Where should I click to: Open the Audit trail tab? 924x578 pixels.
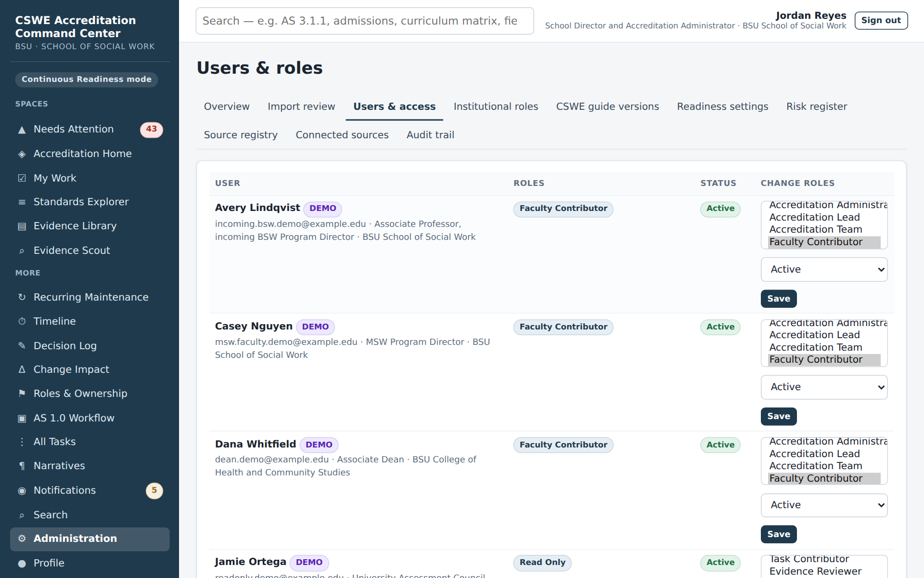point(430,135)
